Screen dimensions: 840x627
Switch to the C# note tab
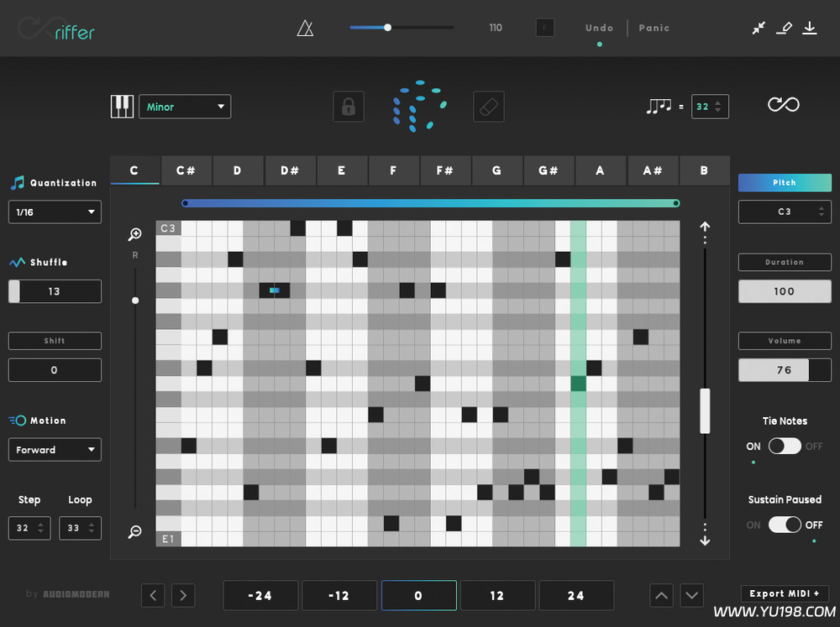pyautogui.click(x=186, y=170)
